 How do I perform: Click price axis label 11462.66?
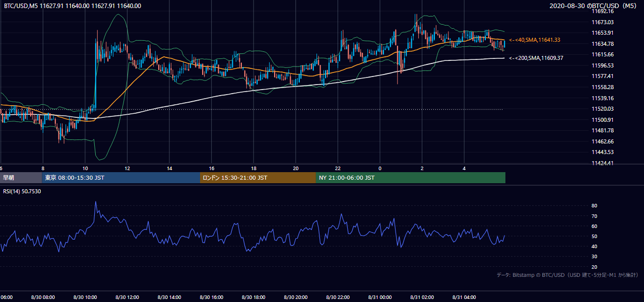603,141
